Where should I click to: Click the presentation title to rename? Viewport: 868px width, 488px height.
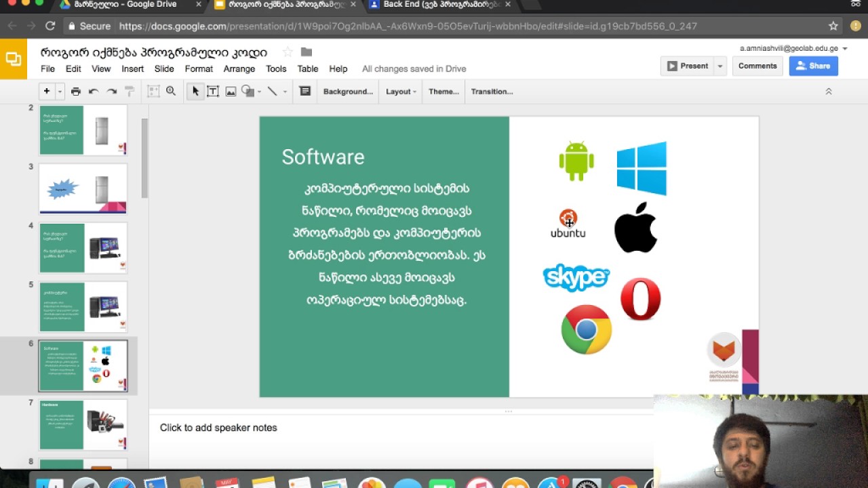154,52
